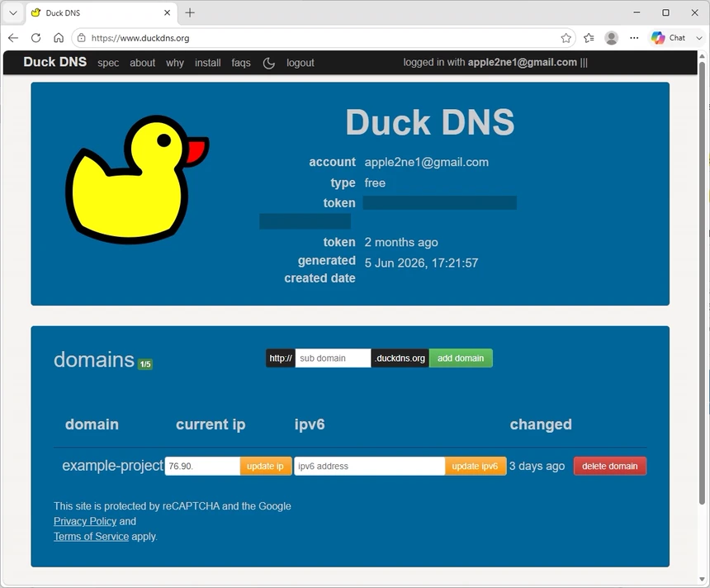Viewport: 710px width, 588px height.
Task: Open the why page
Action: (175, 63)
